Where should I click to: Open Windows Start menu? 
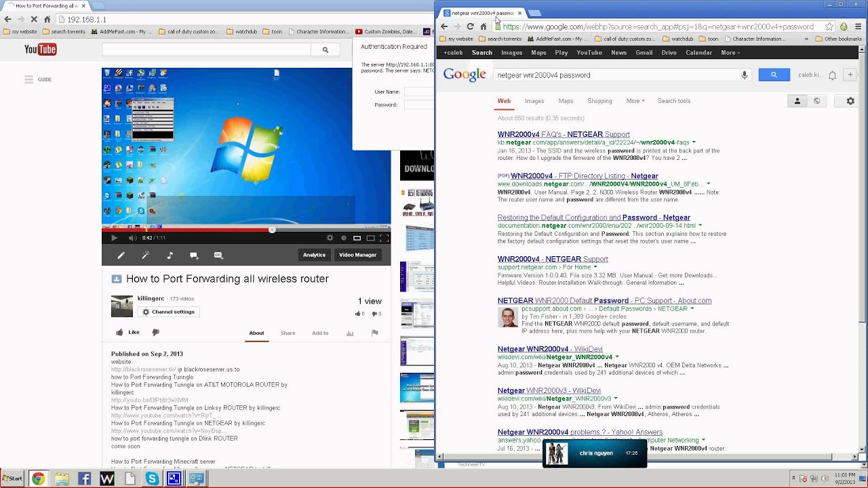point(12,479)
